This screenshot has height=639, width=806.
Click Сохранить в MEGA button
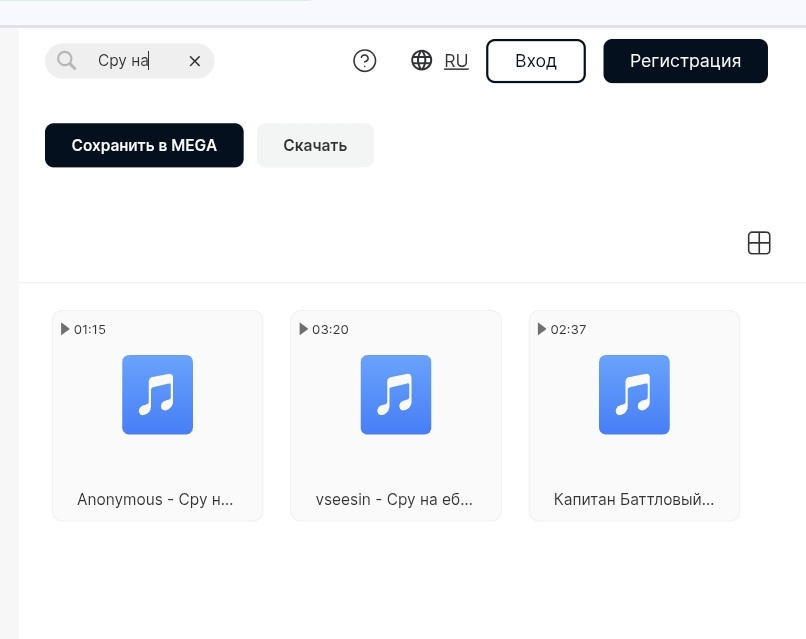click(144, 145)
